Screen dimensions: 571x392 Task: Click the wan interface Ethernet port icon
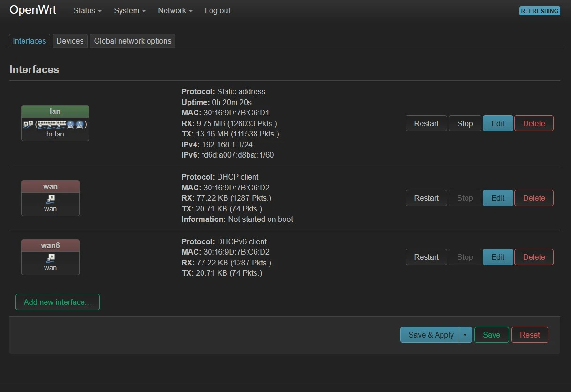pos(50,199)
